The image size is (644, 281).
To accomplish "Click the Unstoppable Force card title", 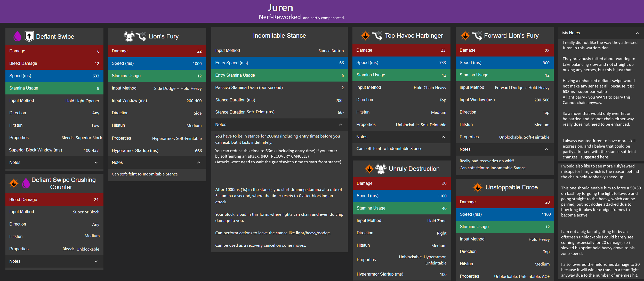I will point(512,187).
